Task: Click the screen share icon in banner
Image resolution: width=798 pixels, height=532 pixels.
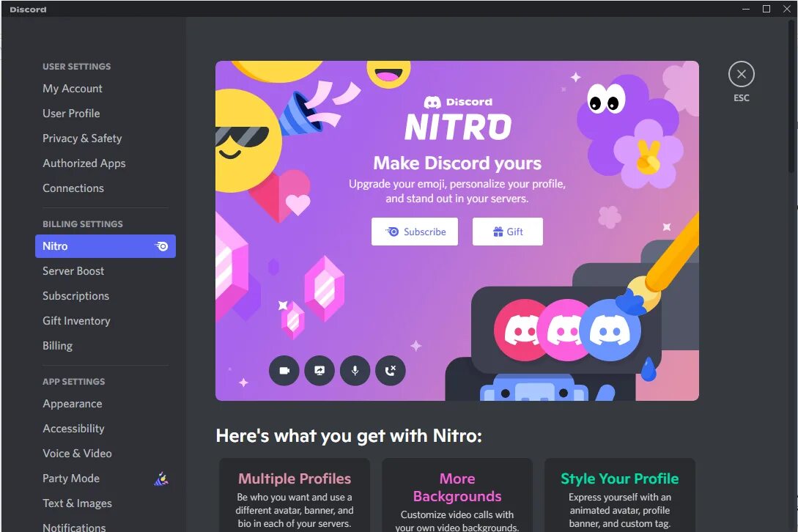Action: (x=319, y=371)
